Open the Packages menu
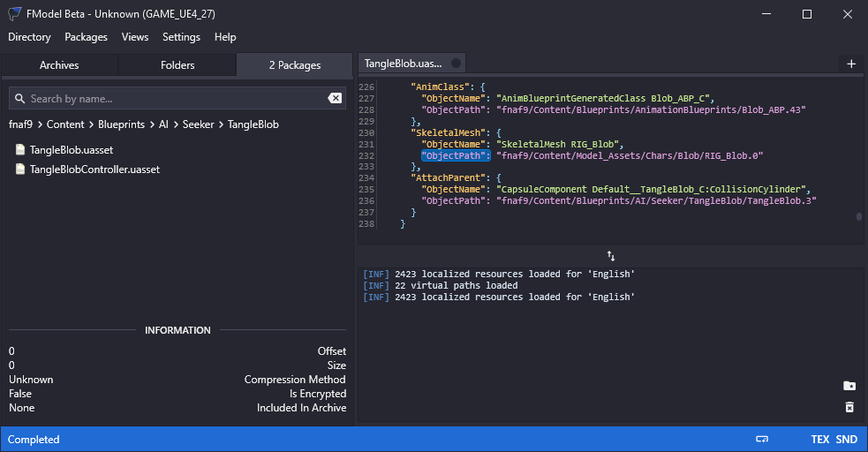868x452 pixels. 86,37
